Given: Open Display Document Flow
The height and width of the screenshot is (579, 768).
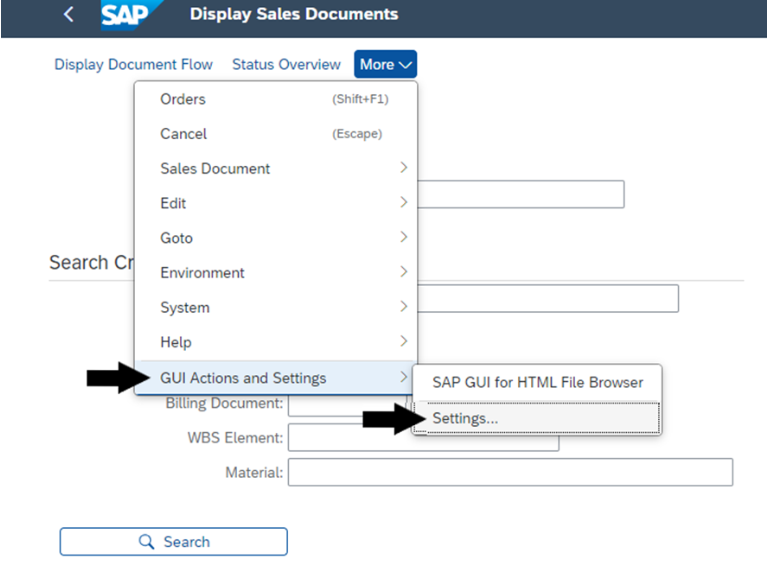Looking at the screenshot, I should (133, 65).
